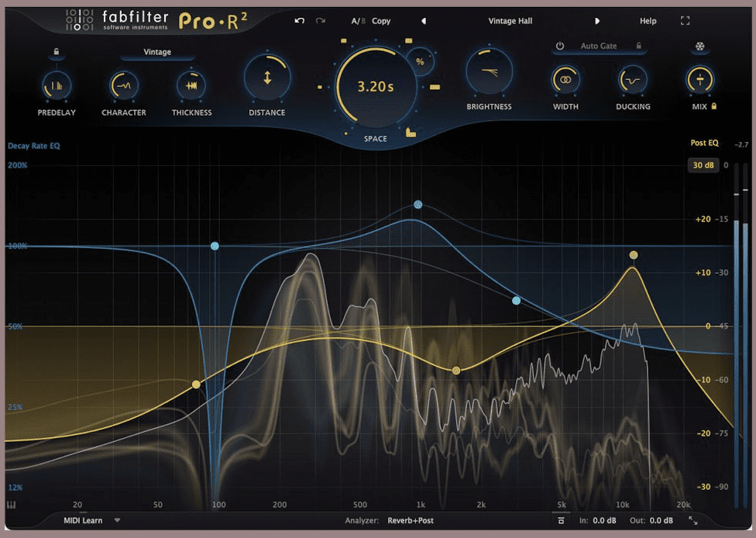Click the Brightness knob
Screen dimensions: 756x538
click(489, 72)
